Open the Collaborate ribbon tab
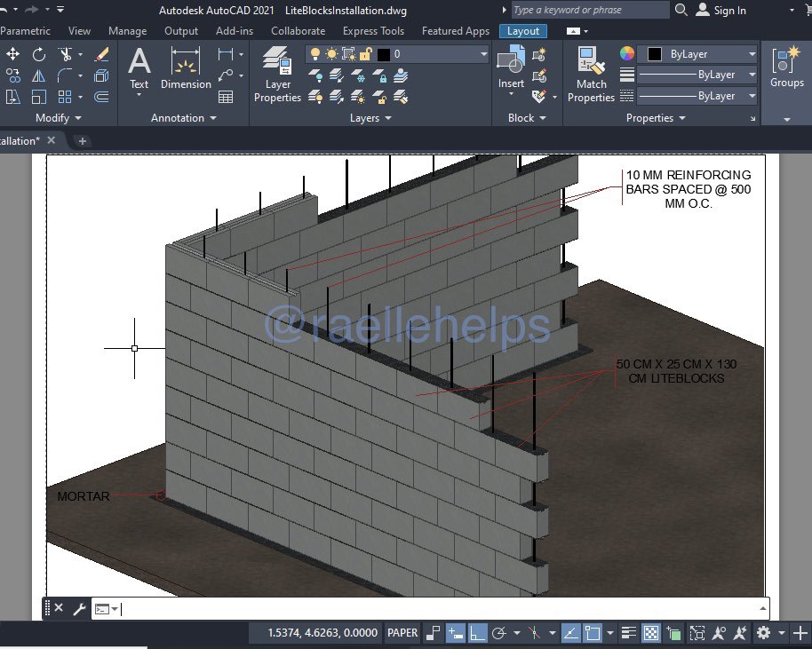Image resolution: width=812 pixels, height=649 pixels. click(299, 31)
